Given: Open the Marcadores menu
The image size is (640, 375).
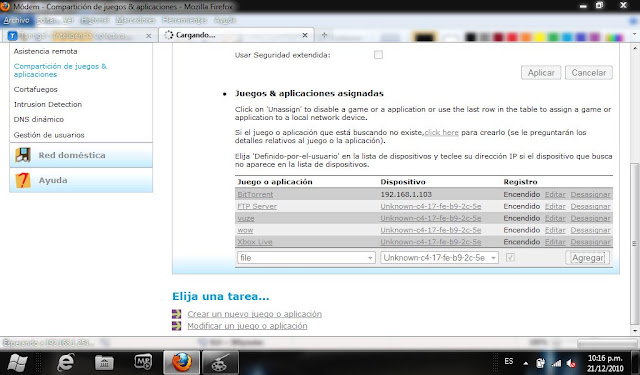Looking at the screenshot, I should pos(135,20).
